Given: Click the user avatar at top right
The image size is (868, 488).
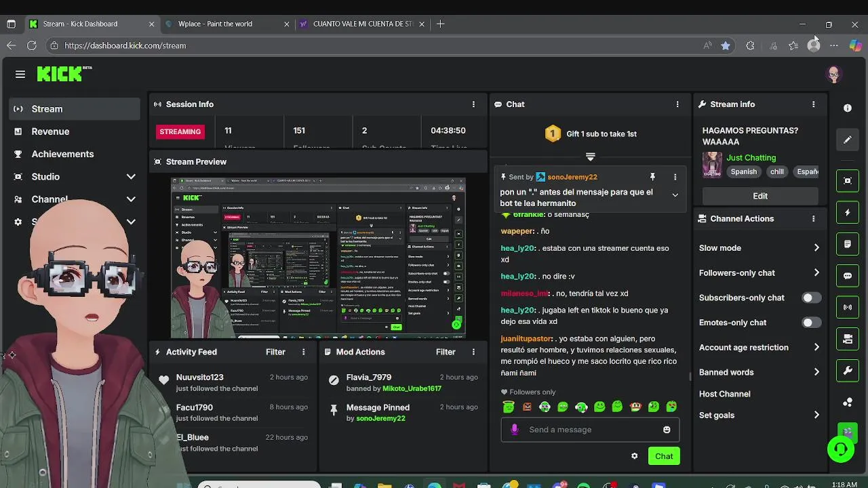Looking at the screenshot, I should click(x=834, y=75).
